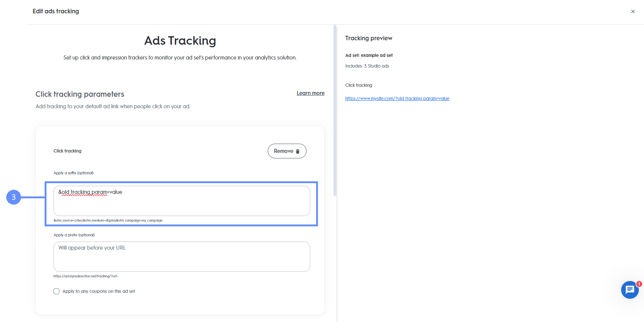Viewport: 644px width, 322px height.
Task: Close the Edit ads tracking dialog
Action: [633, 11]
